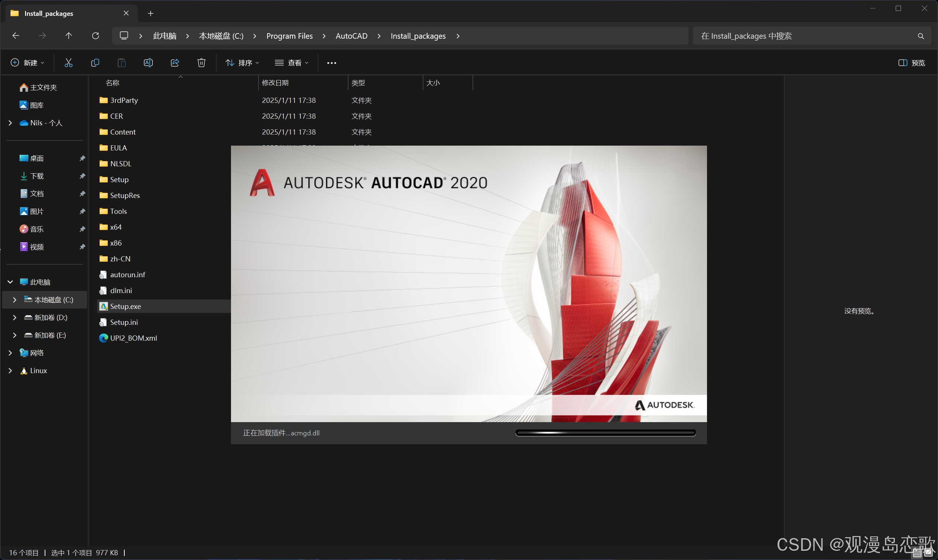The image size is (938, 560).
Task: Go up one folder level
Action: (x=69, y=36)
